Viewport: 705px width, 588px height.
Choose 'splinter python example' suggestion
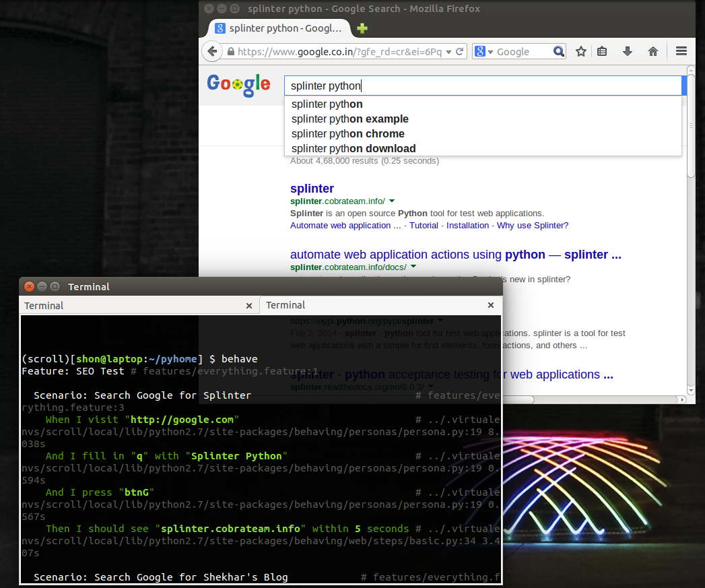[x=349, y=119]
